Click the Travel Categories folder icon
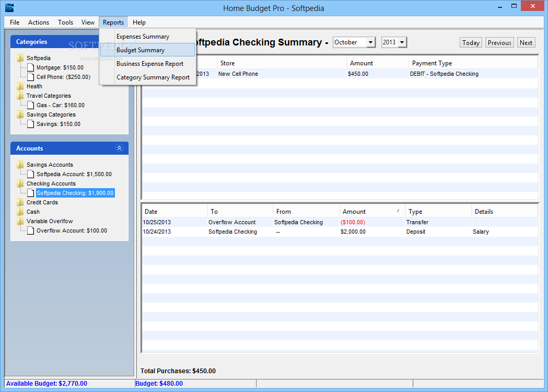 (20, 96)
